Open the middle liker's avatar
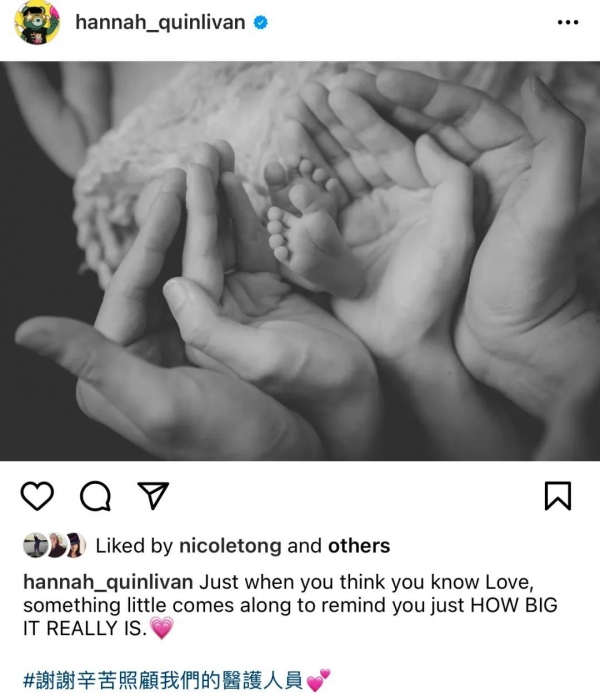This screenshot has width=600, height=696. (55, 545)
